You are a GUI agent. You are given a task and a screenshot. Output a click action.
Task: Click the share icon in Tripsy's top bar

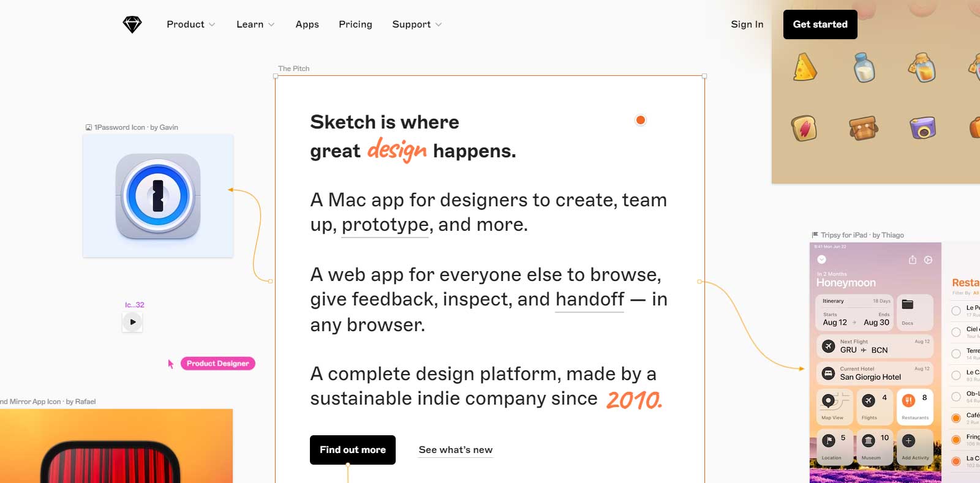point(912,260)
